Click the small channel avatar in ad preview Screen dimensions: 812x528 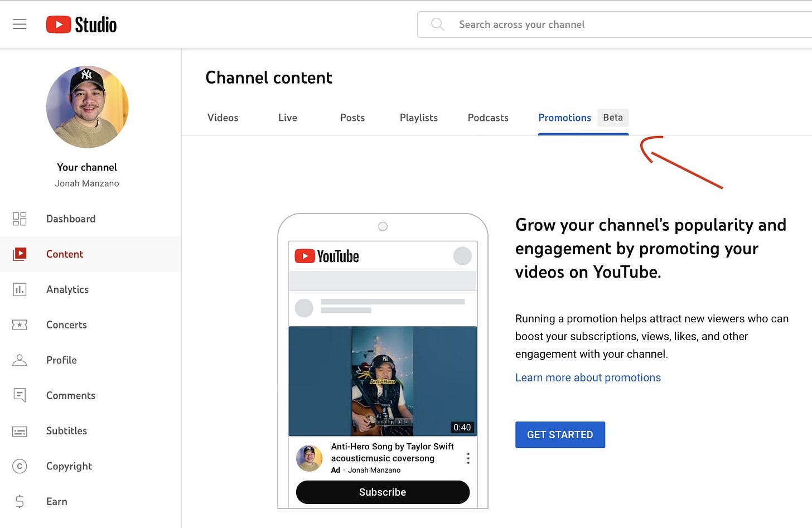(x=309, y=458)
